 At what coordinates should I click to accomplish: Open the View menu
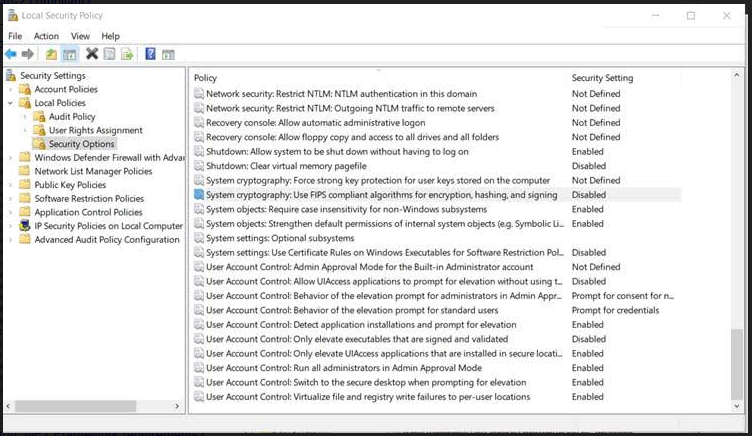coord(80,36)
